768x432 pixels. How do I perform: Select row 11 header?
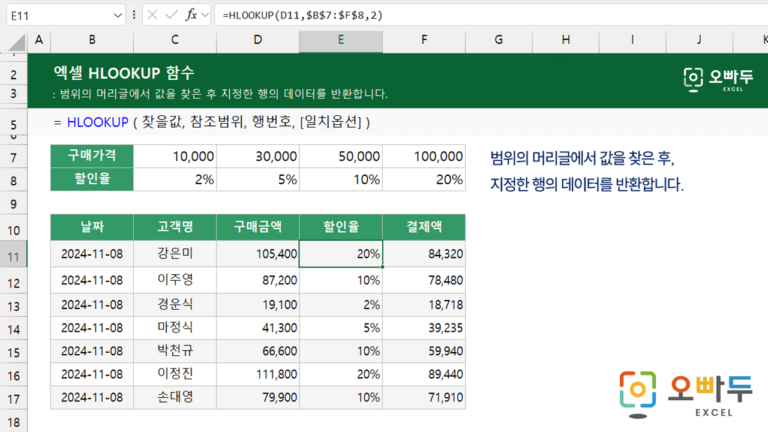coord(14,256)
